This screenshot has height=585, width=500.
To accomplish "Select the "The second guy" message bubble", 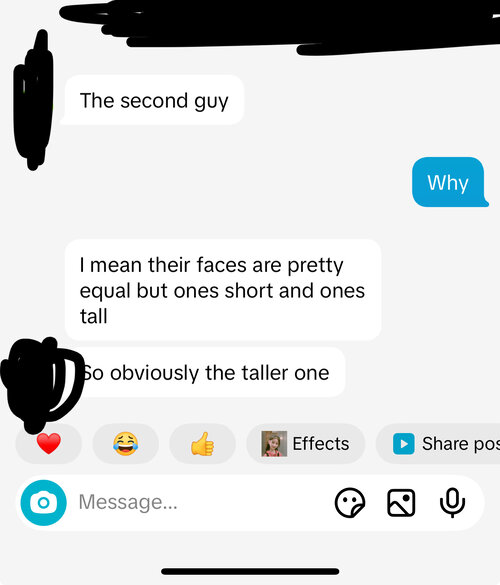I will [154, 100].
